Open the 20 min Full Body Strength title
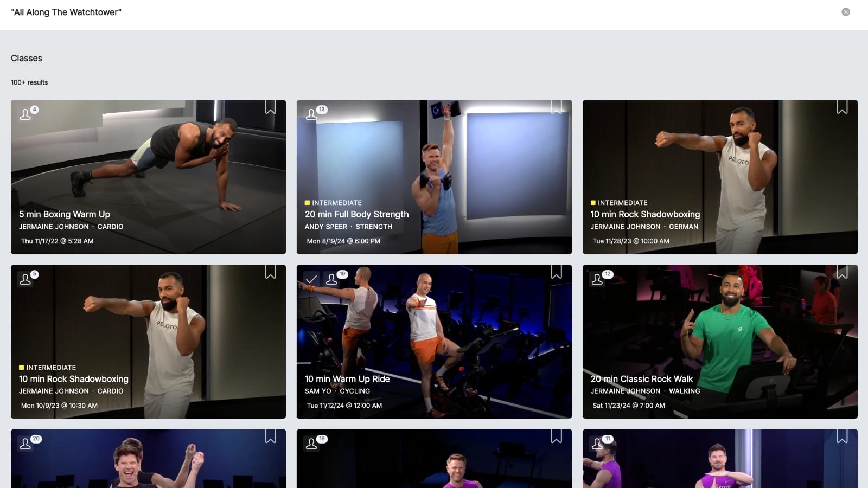This screenshot has width=868, height=488. coord(356,214)
